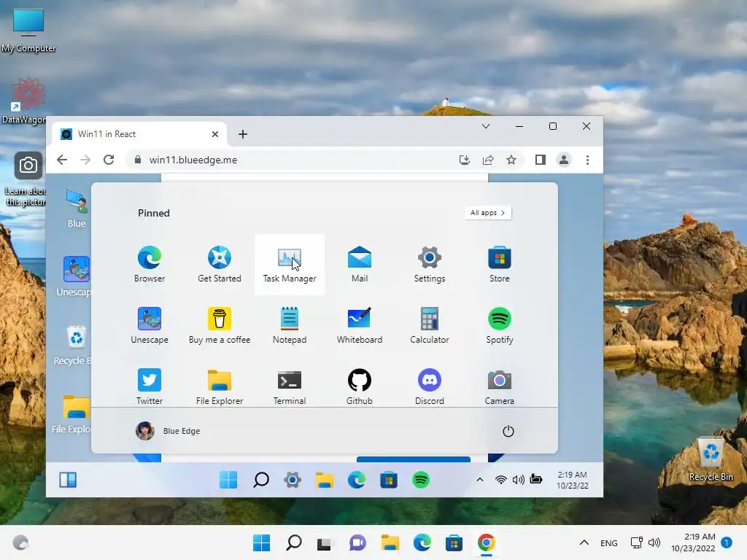This screenshot has width=747, height=560.
Task: Click the battery icon in inner tray
Action: tap(536, 479)
